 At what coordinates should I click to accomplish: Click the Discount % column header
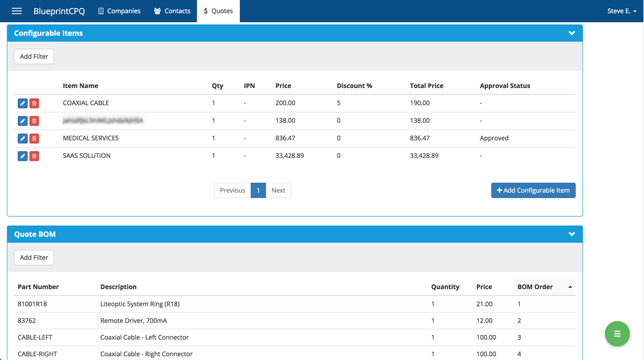click(x=354, y=86)
